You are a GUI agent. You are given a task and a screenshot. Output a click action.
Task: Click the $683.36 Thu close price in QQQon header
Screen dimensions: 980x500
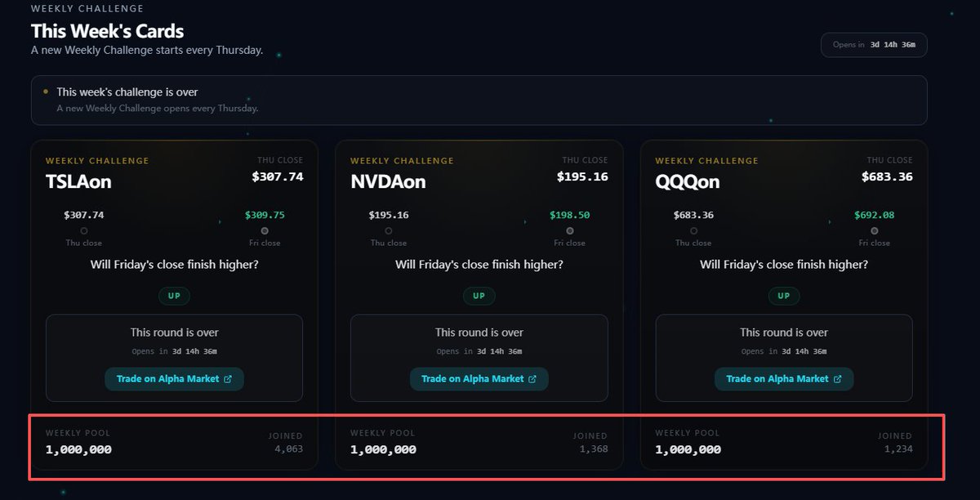point(887,176)
